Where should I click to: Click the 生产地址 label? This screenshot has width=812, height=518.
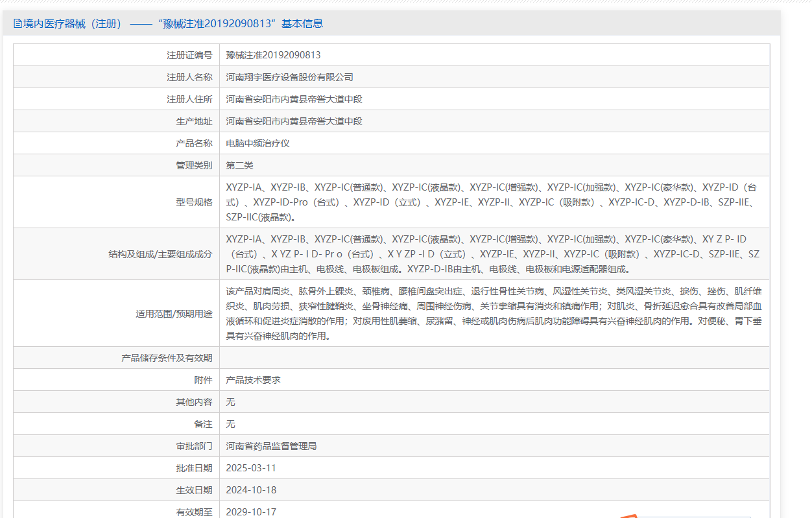point(194,121)
